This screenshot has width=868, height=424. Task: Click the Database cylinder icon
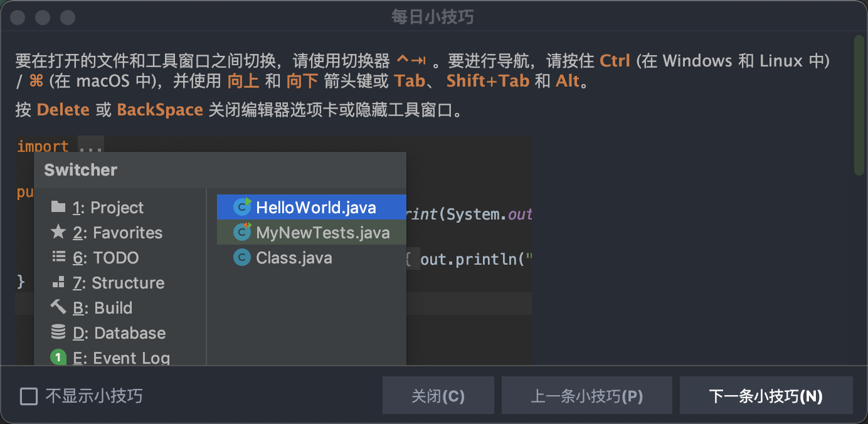click(x=58, y=332)
